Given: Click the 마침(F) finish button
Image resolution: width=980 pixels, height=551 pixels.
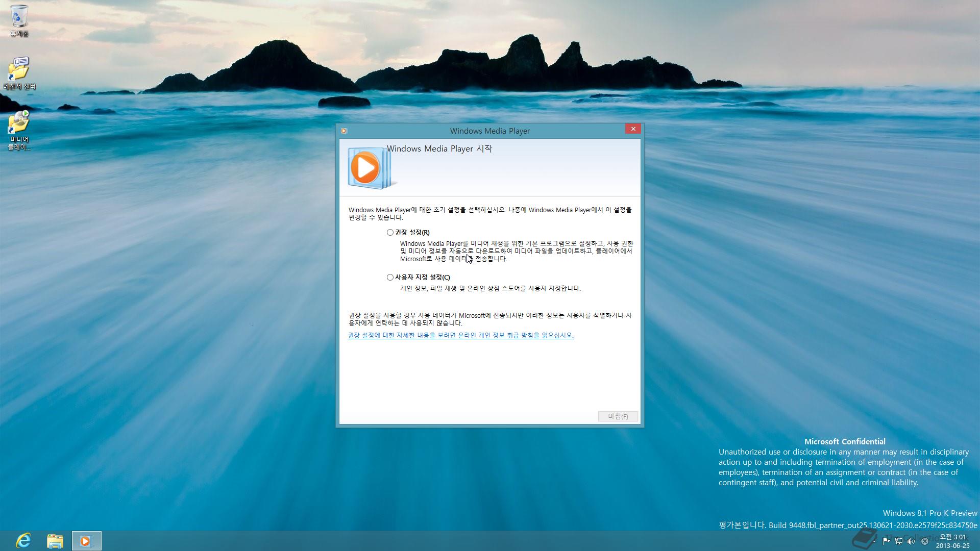Looking at the screenshot, I should [618, 416].
